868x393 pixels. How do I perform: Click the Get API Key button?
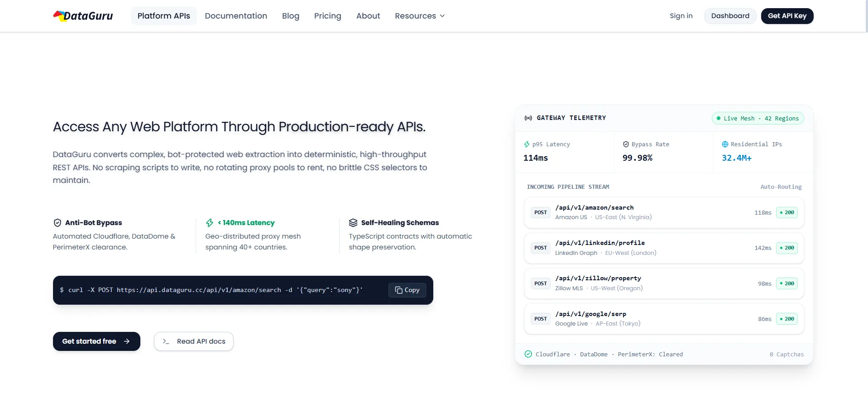[787, 16]
